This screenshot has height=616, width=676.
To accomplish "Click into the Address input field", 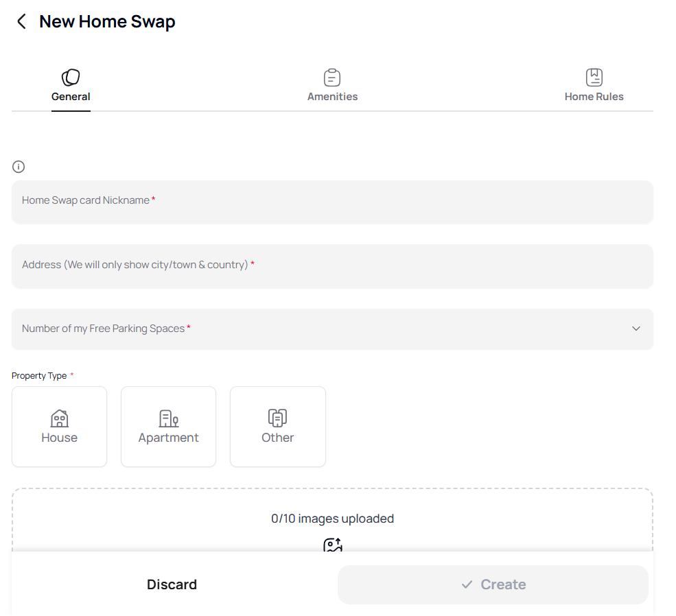I will [332, 265].
